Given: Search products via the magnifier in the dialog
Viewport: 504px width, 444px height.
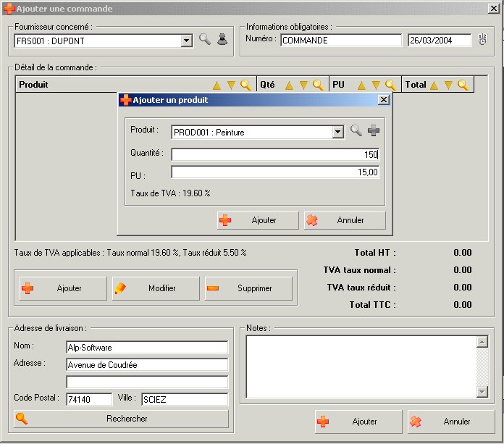Looking at the screenshot, I should point(356,130).
